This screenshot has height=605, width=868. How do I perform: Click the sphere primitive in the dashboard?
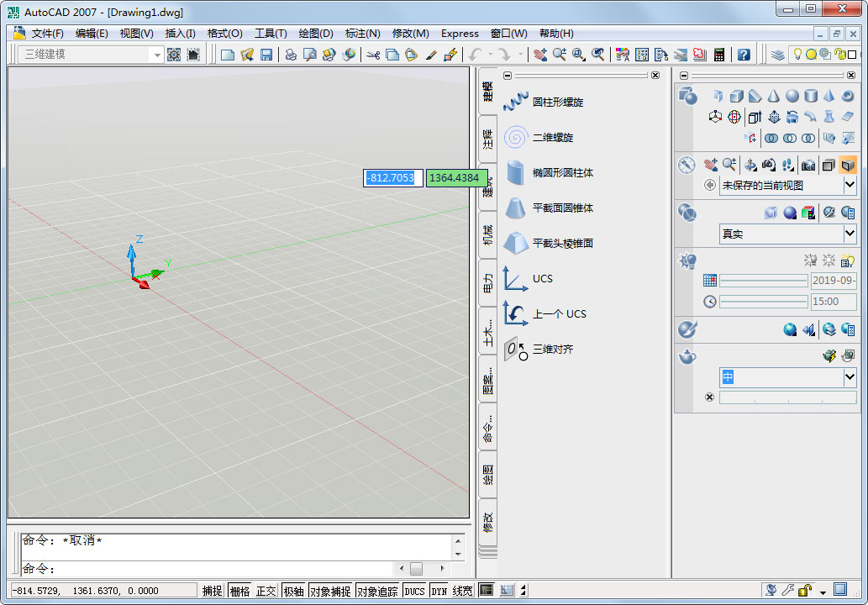tap(792, 96)
